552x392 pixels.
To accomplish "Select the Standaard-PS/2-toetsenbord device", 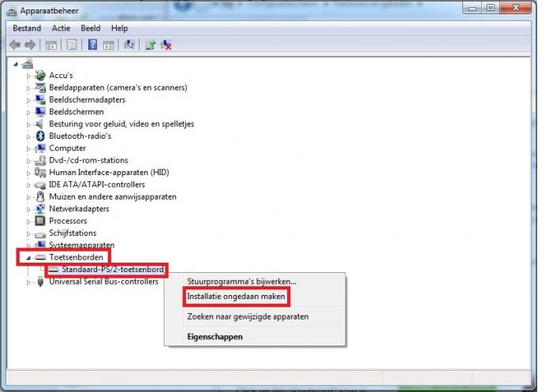I will pyautogui.click(x=113, y=270).
